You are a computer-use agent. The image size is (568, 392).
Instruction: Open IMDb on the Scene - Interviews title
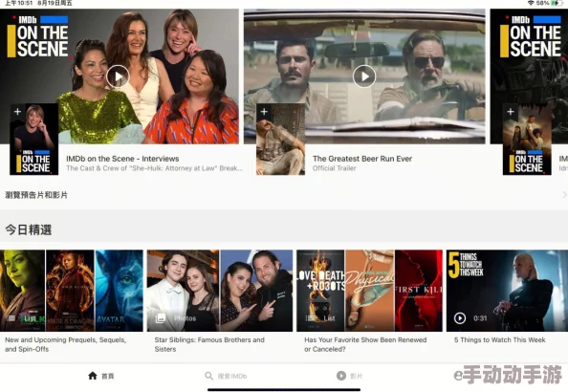point(122,159)
